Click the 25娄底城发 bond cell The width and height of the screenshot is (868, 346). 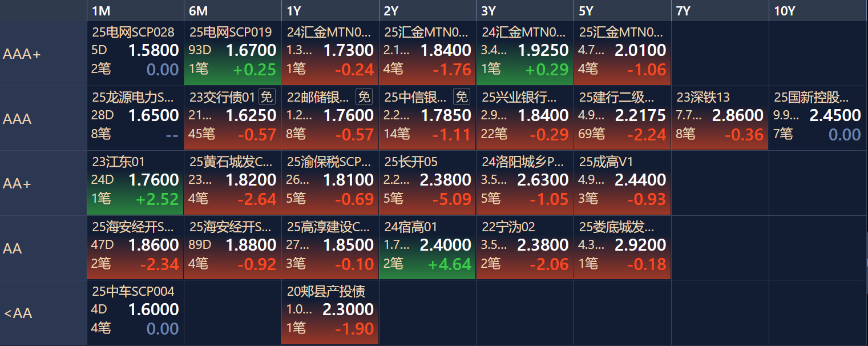[623, 248]
